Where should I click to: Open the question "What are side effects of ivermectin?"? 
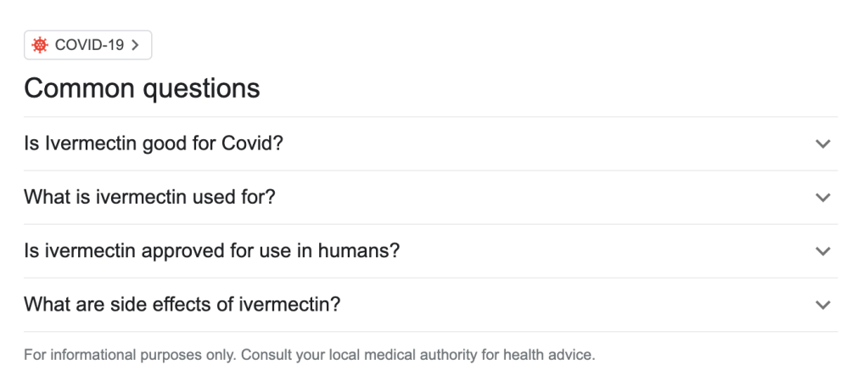pyautogui.click(x=182, y=304)
